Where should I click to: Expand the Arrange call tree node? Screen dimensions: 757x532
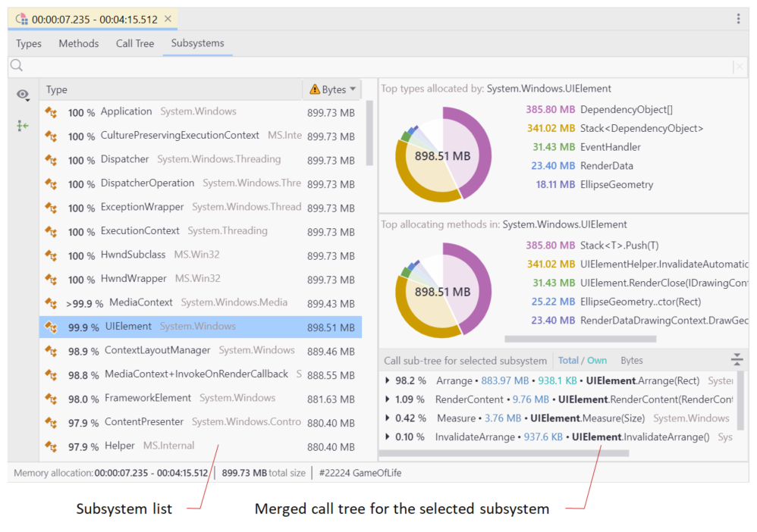tap(388, 380)
